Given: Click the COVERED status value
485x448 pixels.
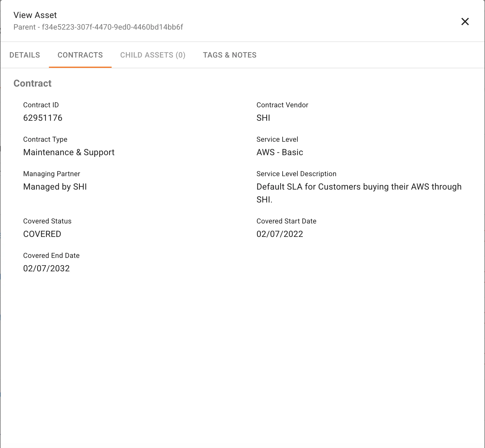Looking at the screenshot, I should 42,234.
